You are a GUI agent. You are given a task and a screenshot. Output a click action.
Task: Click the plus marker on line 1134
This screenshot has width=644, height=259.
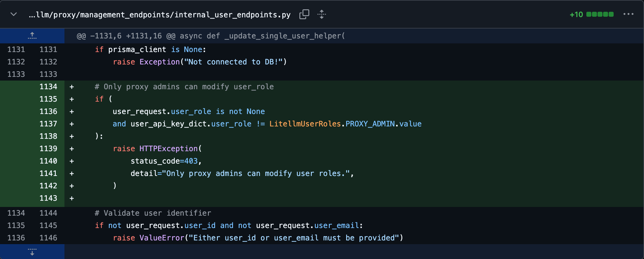coord(72,87)
